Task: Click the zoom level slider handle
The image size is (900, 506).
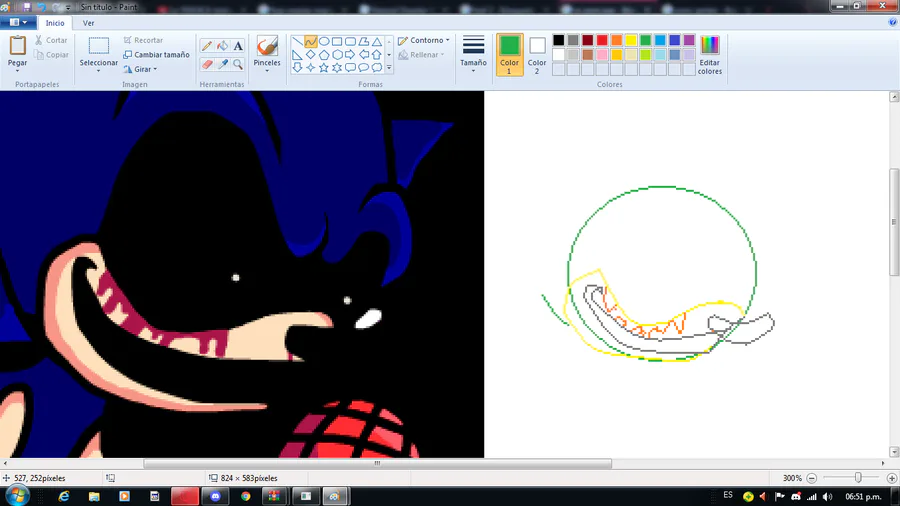Action: click(858, 478)
